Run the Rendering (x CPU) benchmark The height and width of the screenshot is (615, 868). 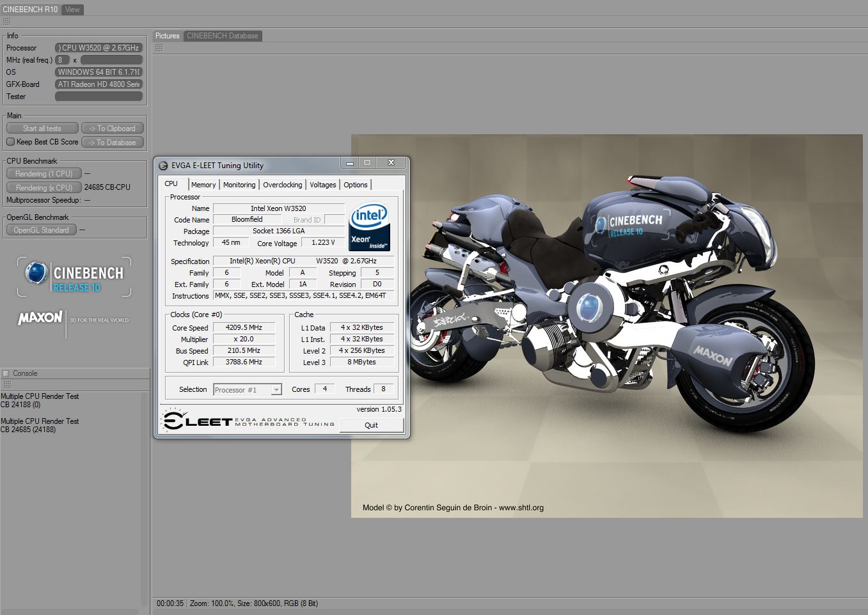coord(44,188)
